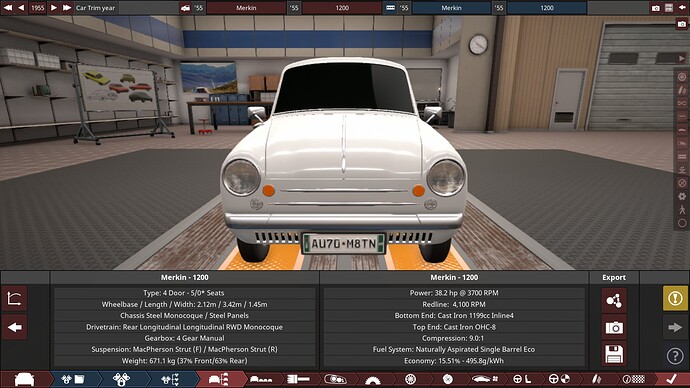Open help with the question mark icon
The height and width of the screenshot is (388, 690).
(x=675, y=356)
